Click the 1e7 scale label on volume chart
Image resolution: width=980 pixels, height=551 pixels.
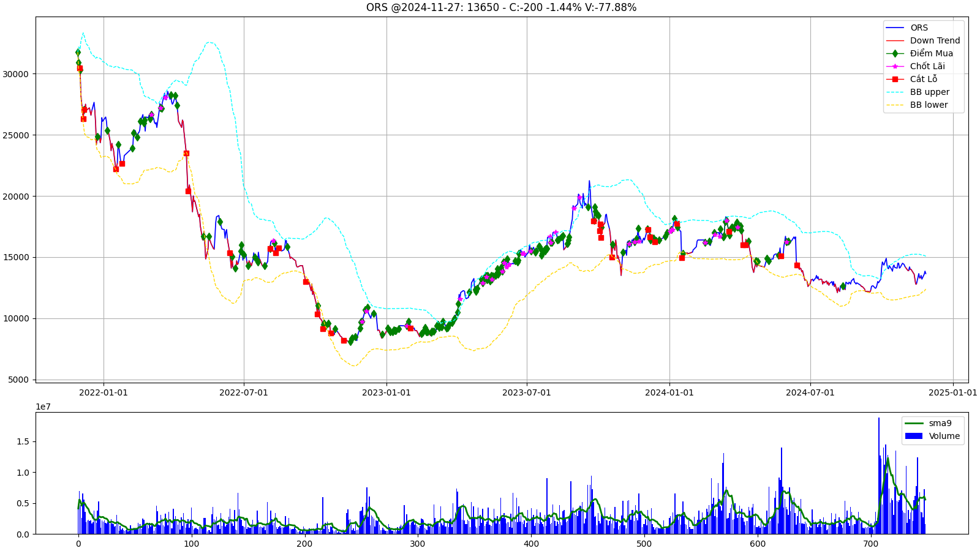(43, 407)
